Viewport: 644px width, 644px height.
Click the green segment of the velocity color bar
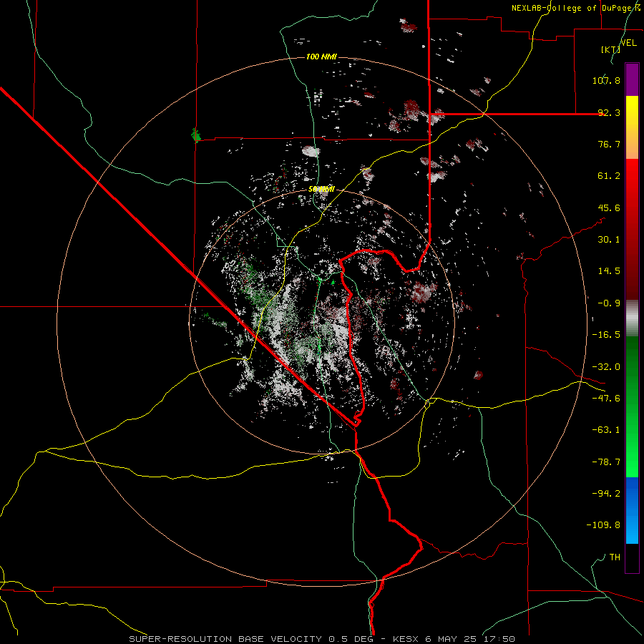(632, 406)
